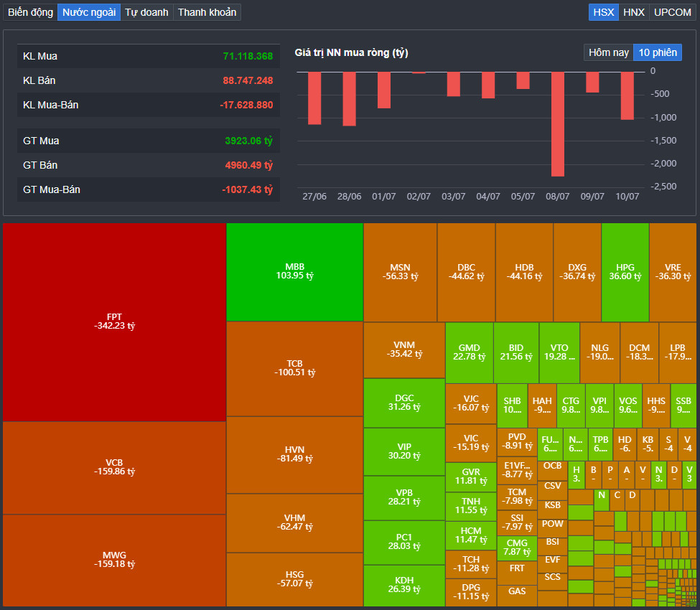The height and width of the screenshot is (610, 700).
Task: Click the KL Mua value 71.118.368
Action: coord(248,56)
